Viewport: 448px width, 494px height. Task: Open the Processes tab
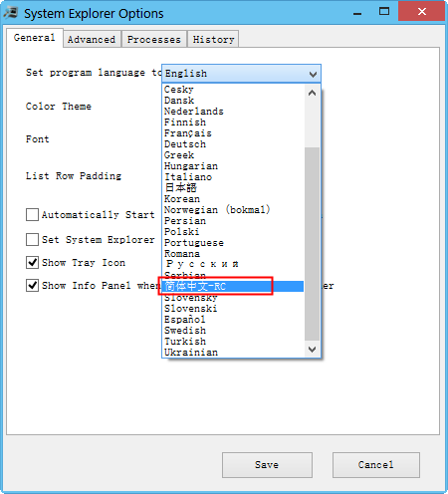(154, 39)
